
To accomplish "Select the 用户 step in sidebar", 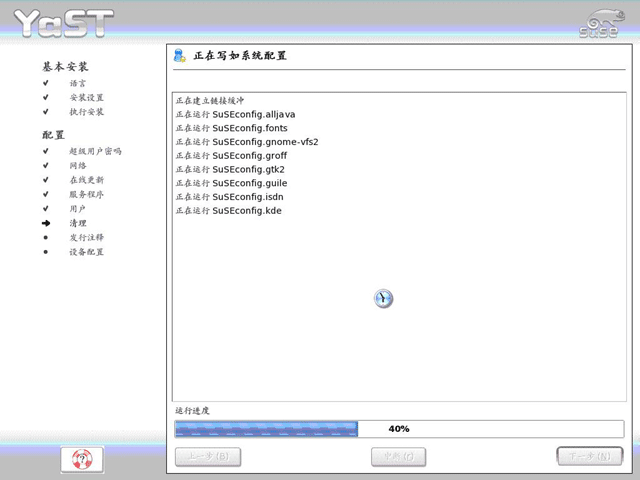I will (78, 209).
